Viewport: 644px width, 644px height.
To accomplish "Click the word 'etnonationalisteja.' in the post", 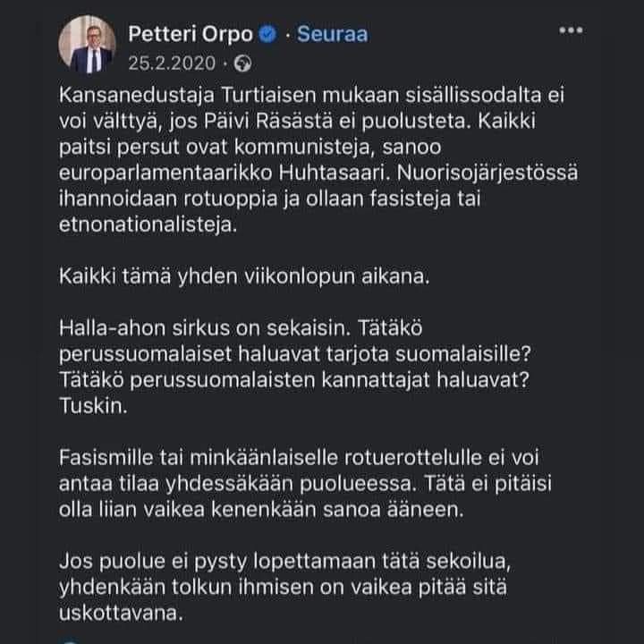I will [150, 225].
